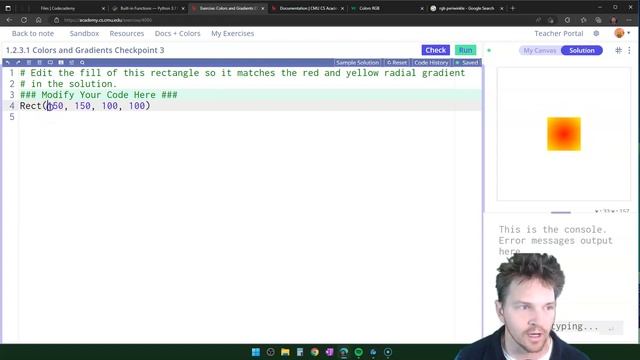Switch to the Google Search tab
Viewport: 640px width, 360px height.
[467, 8]
